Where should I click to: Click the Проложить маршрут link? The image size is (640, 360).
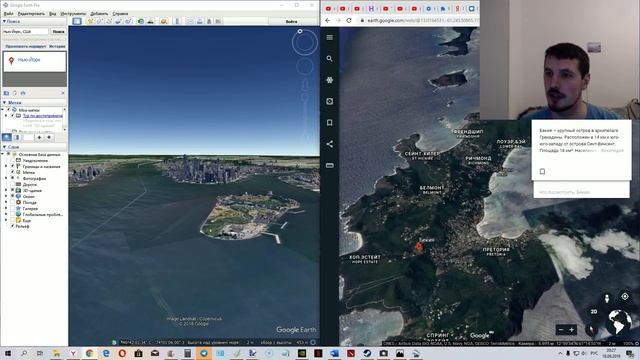(25, 46)
